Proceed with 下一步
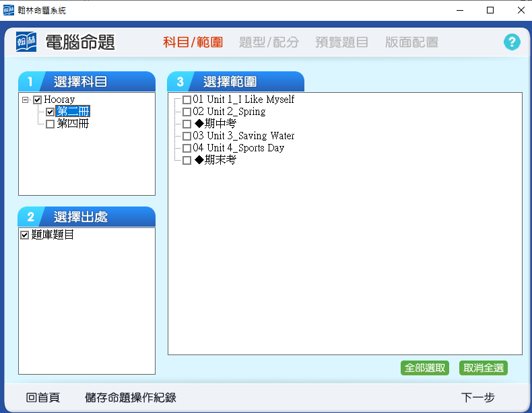Image resolution: width=532 pixels, height=413 pixels. click(x=477, y=398)
